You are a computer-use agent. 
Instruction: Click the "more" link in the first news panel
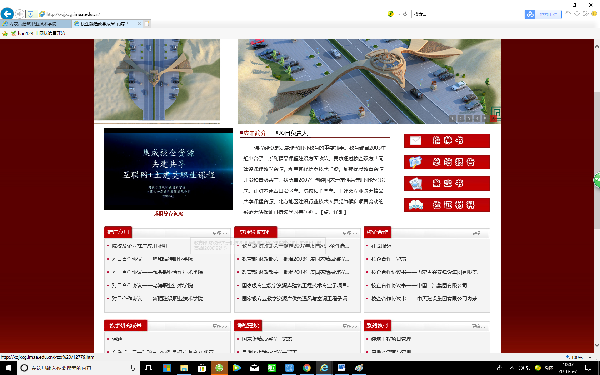point(220,233)
